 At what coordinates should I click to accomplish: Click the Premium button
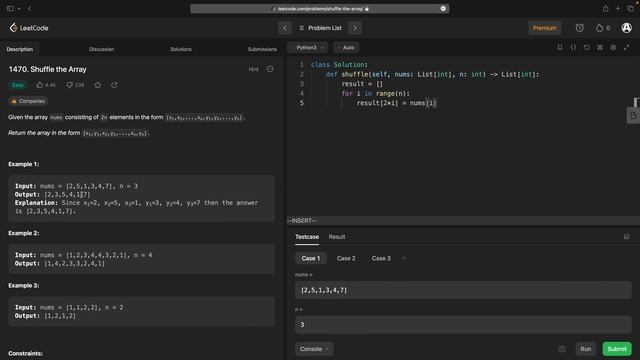[x=544, y=28]
